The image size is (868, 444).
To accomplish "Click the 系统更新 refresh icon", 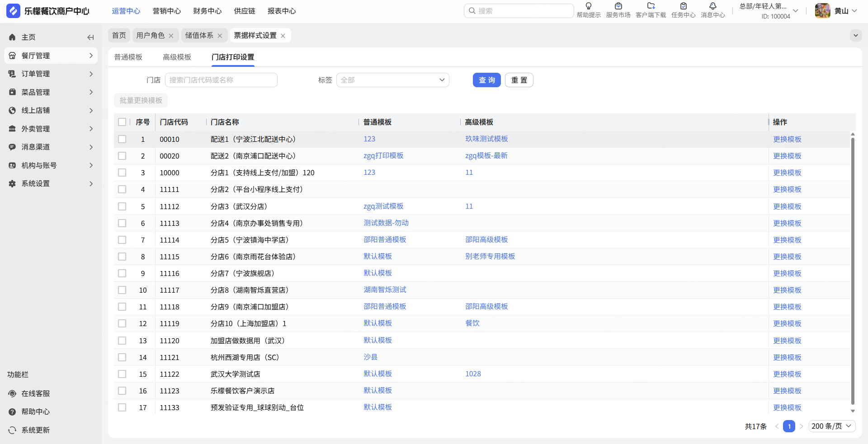I will tap(12, 430).
